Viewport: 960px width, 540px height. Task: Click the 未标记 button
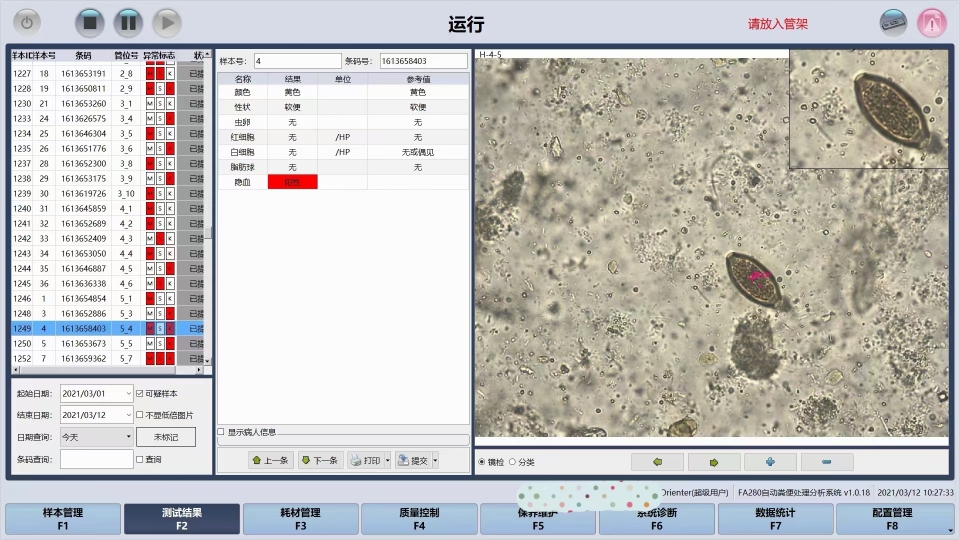[x=166, y=437]
